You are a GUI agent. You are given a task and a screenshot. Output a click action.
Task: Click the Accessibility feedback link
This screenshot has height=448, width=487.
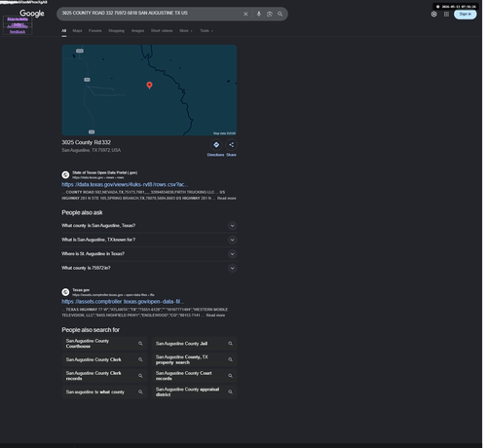18,28
